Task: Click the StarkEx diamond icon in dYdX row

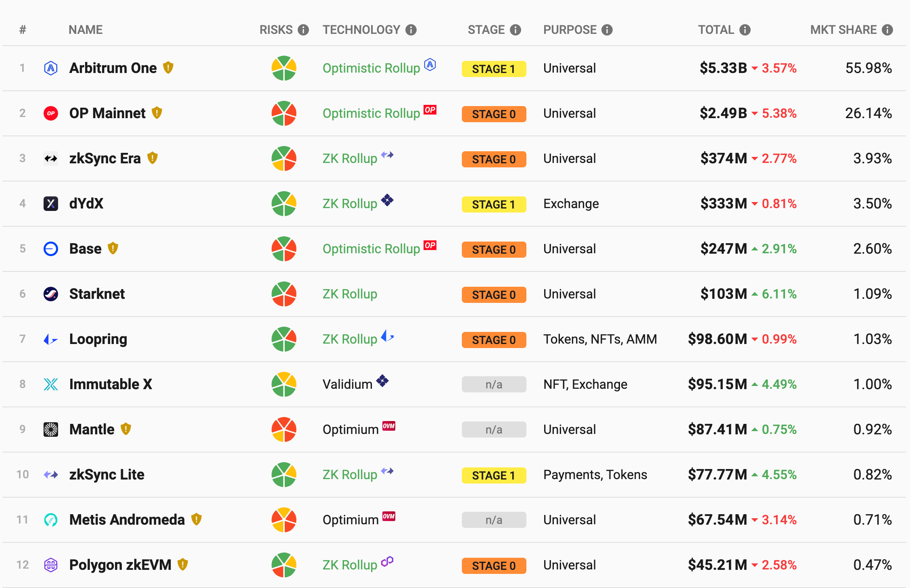Action: tap(387, 200)
